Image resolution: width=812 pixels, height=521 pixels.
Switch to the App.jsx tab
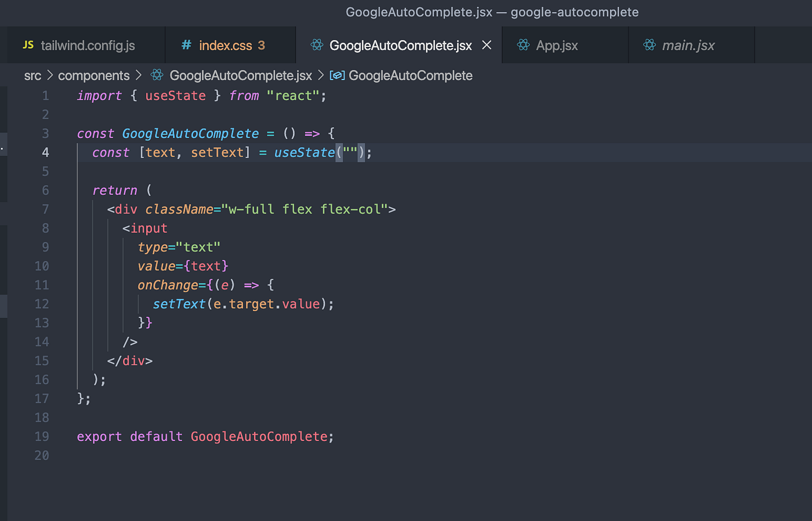coord(556,45)
